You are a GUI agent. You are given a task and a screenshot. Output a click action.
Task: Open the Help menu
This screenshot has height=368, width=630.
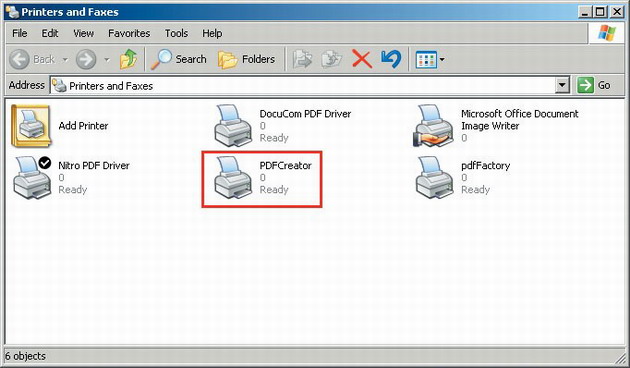pyautogui.click(x=212, y=33)
